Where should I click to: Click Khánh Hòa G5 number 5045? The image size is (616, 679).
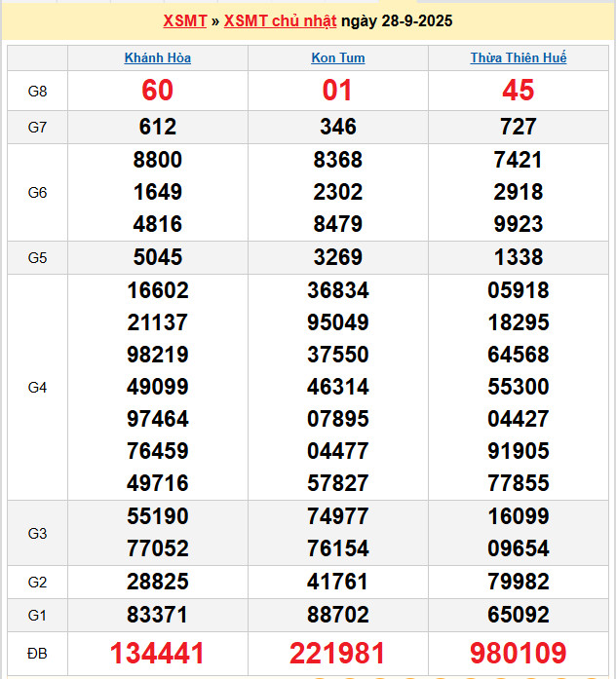pos(158,257)
